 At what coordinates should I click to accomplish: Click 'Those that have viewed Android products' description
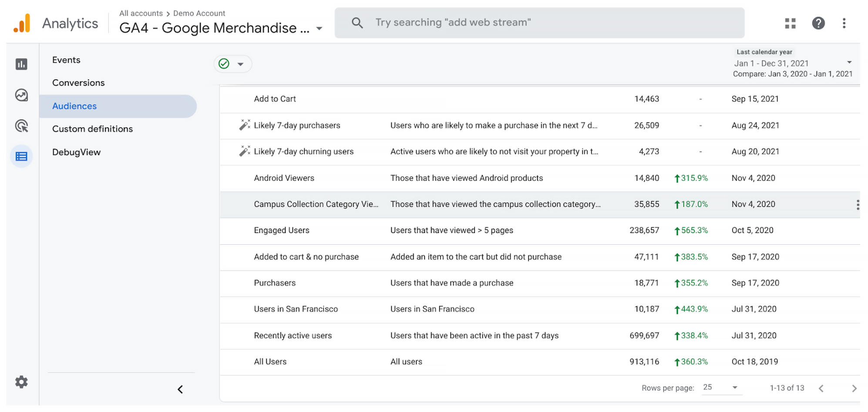click(467, 178)
